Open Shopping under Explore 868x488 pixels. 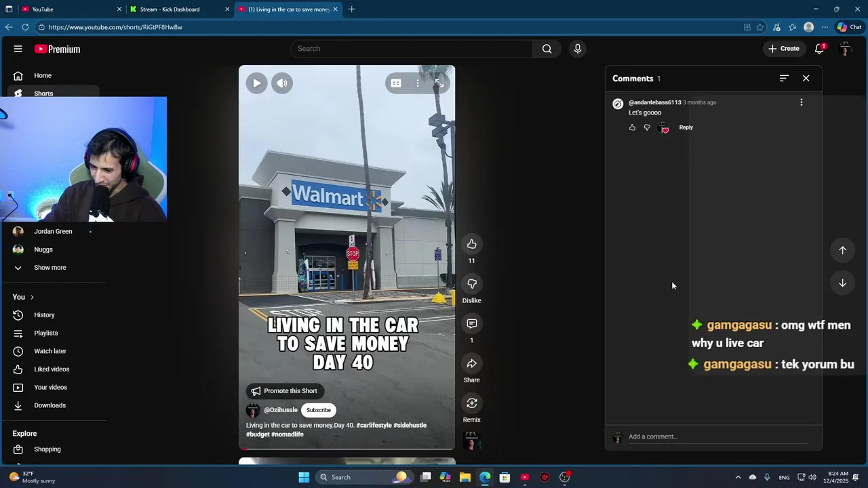tap(54, 449)
